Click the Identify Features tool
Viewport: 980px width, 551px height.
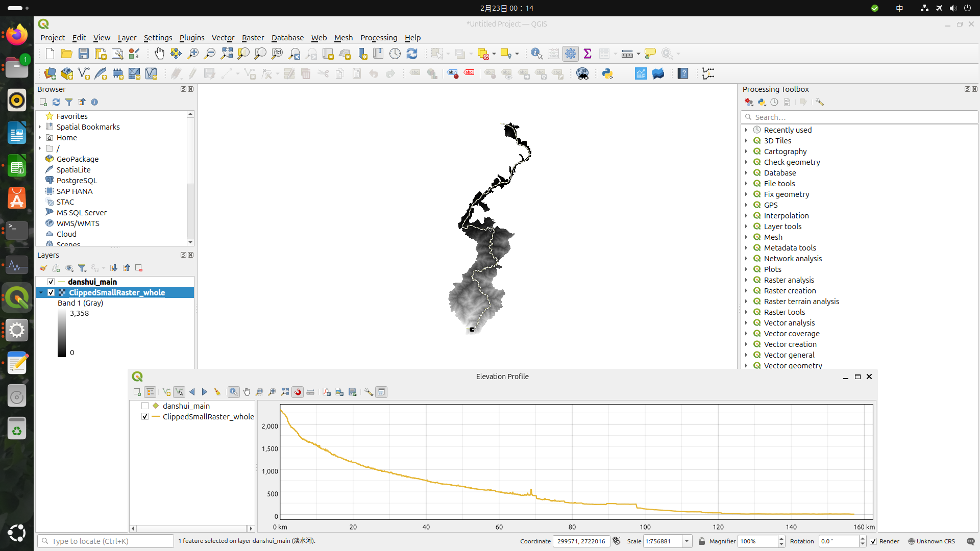(x=536, y=54)
